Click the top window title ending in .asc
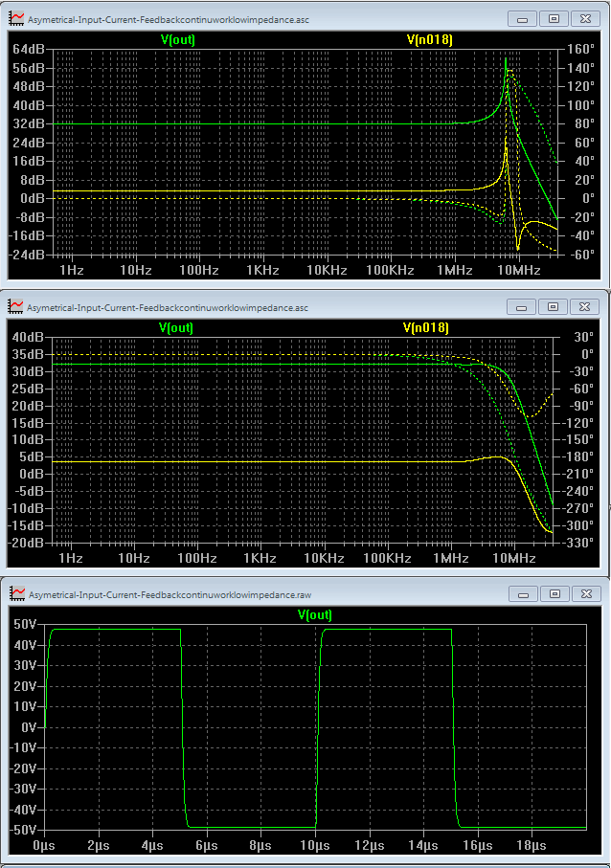This screenshot has width=611, height=868. tap(168, 20)
